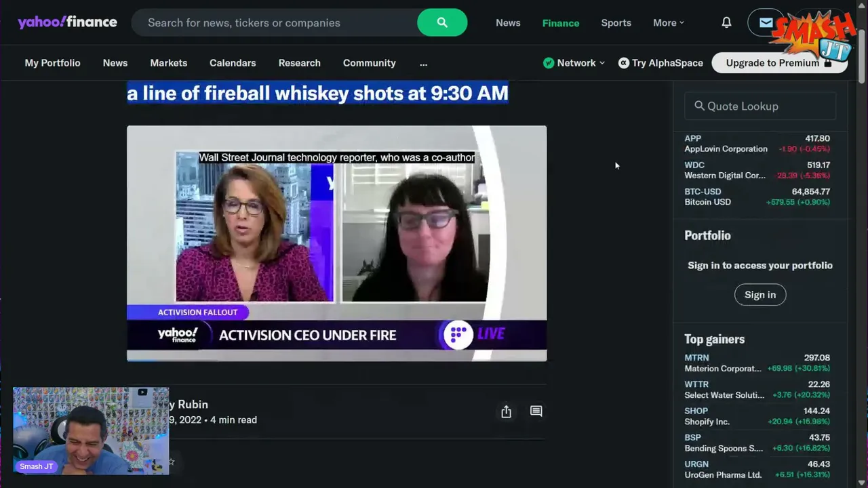Click Sign in to access your portfolio text
This screenshot has width=868, height=488.
pyautogui.click(x=760, y=265)
